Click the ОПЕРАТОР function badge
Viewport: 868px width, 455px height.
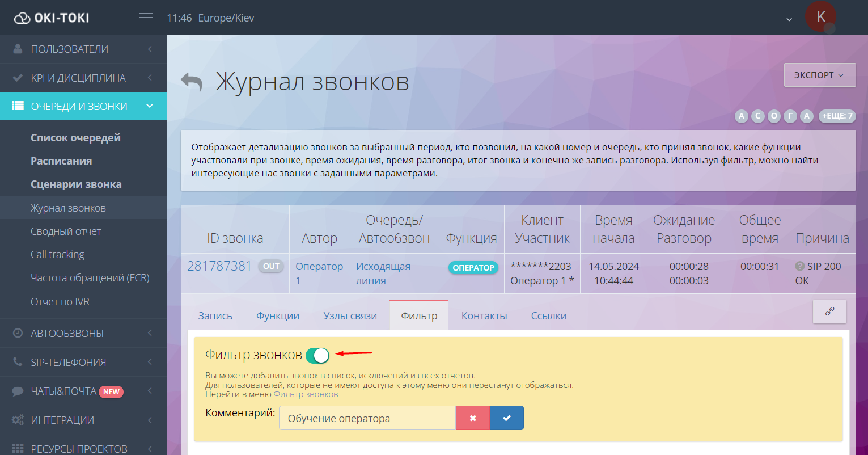tap(473, 268)
